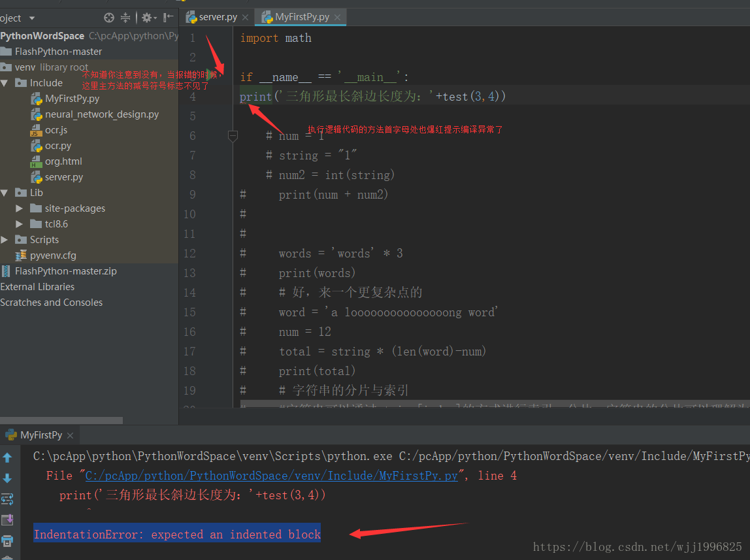Hide the project panel with the hide icon

(168, 18)
